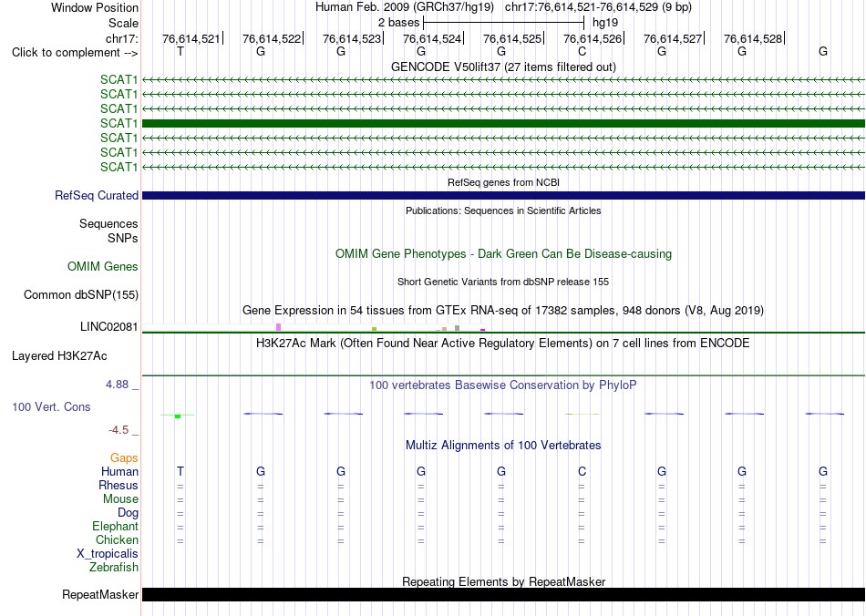
Task: Click 'Click to complement -->' to complement bases
Action: [x=75, y=53]
